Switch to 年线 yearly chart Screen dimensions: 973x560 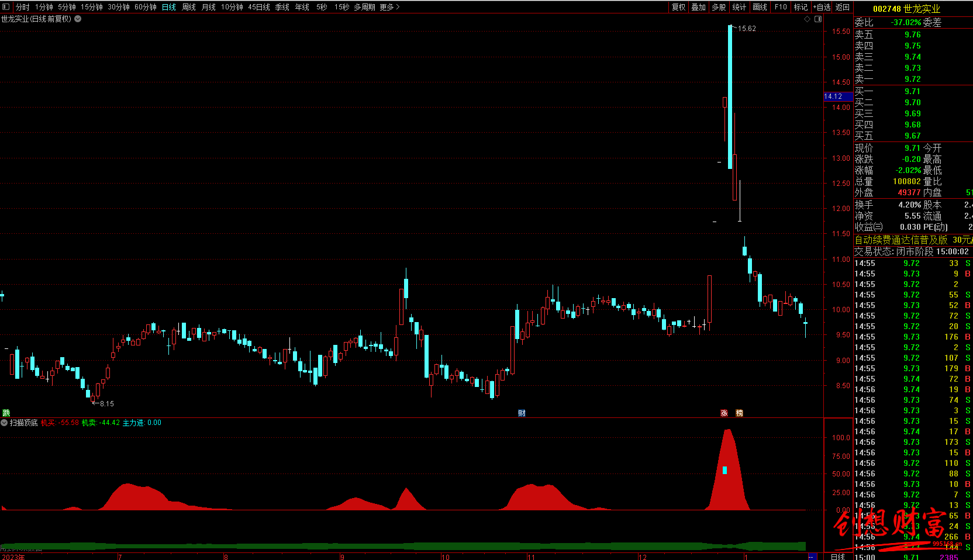coord(302,7)
